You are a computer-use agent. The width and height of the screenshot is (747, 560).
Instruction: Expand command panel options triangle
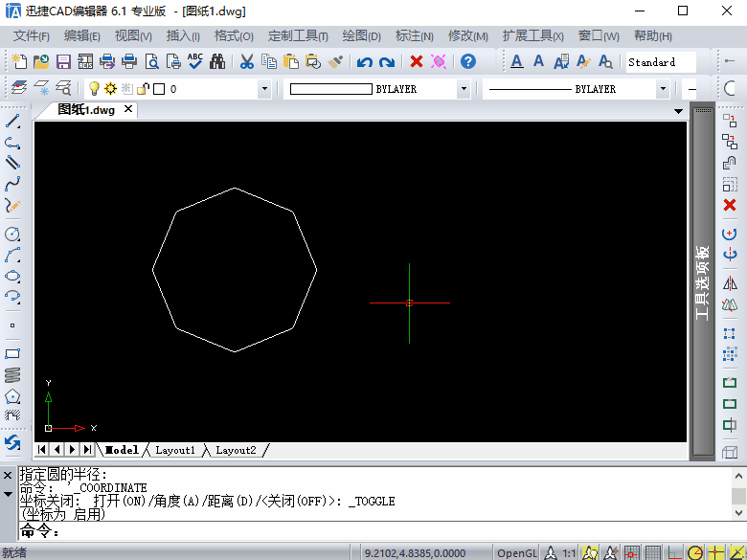pos(8,494)
